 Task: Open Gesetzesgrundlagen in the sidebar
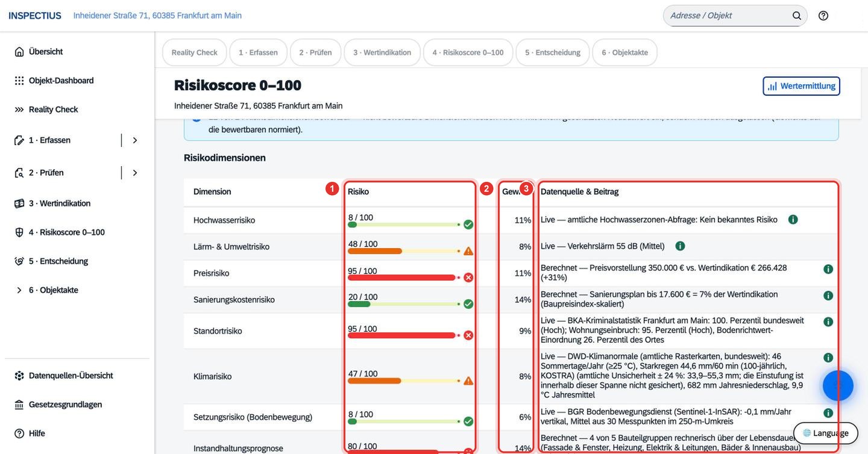(x=77, y=405)
